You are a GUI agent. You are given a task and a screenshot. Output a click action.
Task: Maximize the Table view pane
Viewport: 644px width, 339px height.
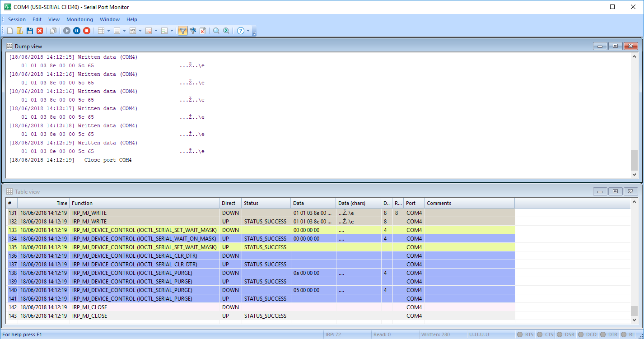[x=615, y=191]
